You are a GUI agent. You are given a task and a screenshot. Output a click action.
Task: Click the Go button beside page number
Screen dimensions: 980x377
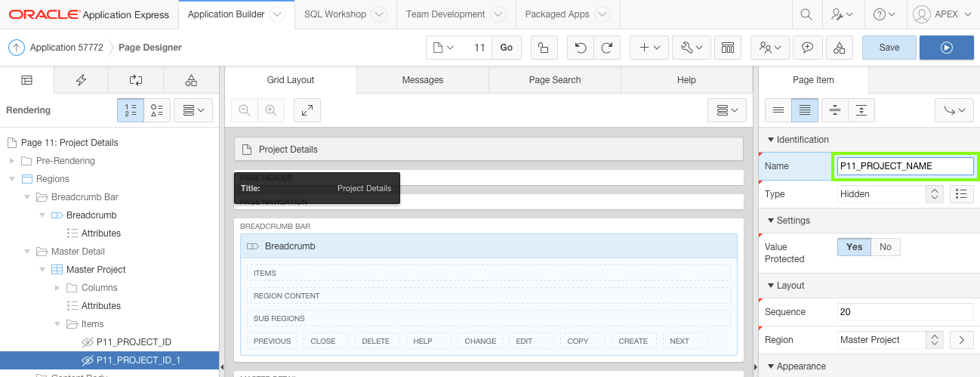[506, 48]
